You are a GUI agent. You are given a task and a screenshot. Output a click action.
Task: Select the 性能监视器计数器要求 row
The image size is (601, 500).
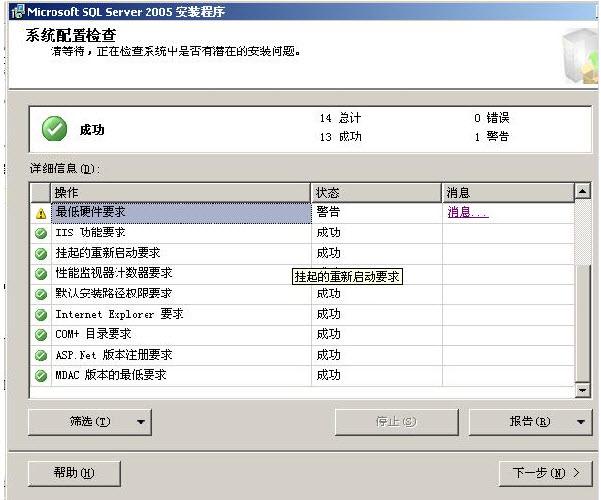(302, 274)
